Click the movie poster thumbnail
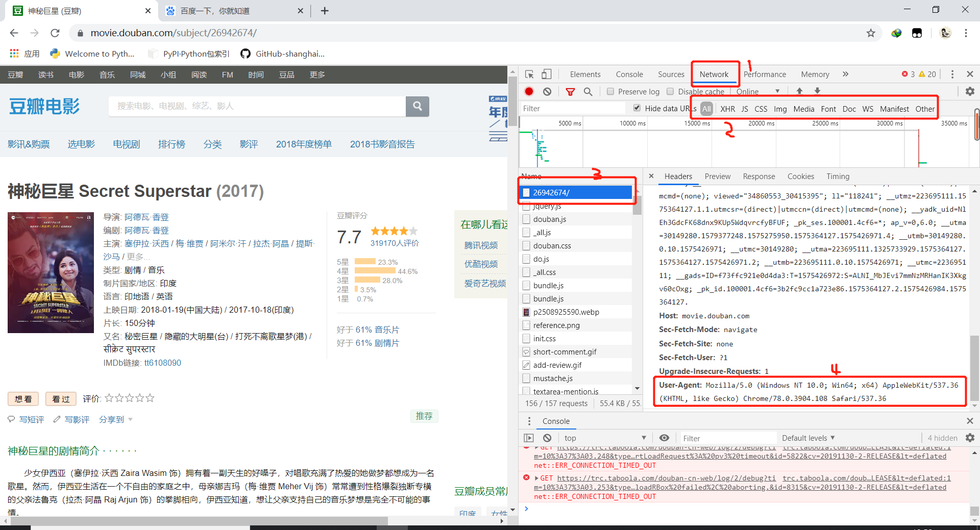Image resolution: width=980 pixels, height=530 pixels. click(51, 273)
